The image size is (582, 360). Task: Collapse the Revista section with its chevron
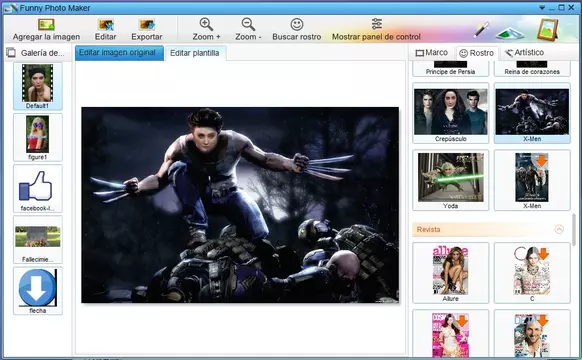tap(559, 229)
